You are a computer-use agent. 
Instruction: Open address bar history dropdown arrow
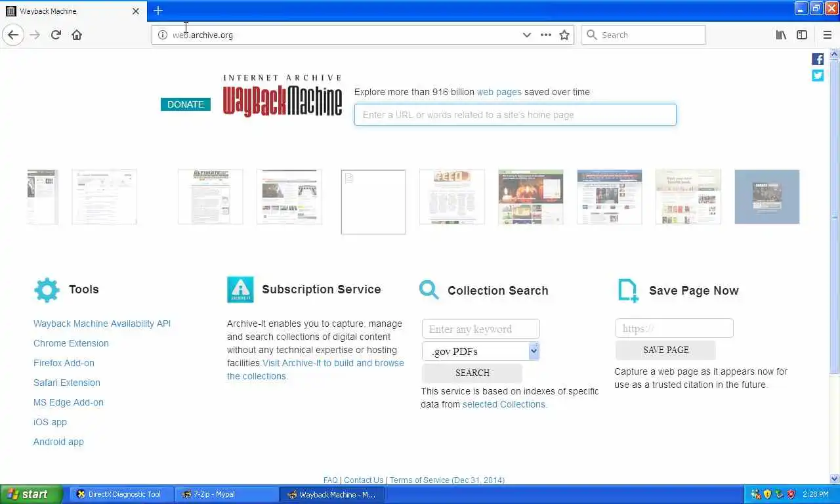[526, 35]
